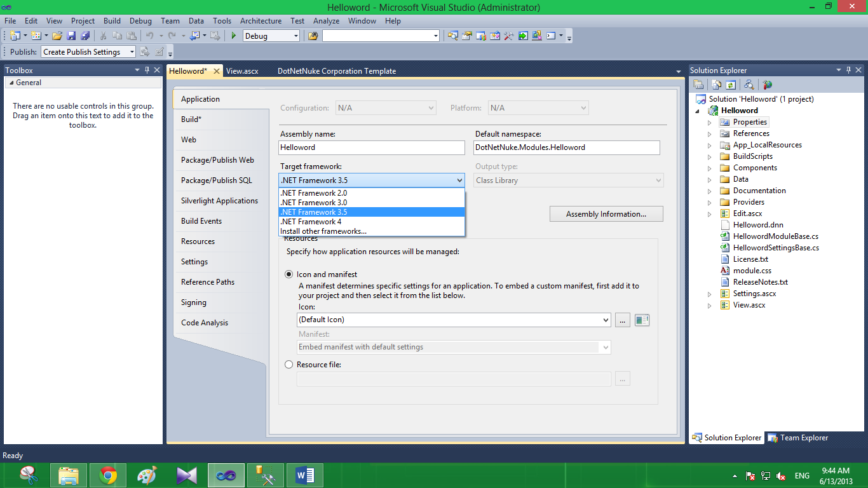Image resolution: width=868 pixels, height=488 pixels.
Task: Toggle auto-hide pin on the Toolbox panel
Action: point(147,70)
